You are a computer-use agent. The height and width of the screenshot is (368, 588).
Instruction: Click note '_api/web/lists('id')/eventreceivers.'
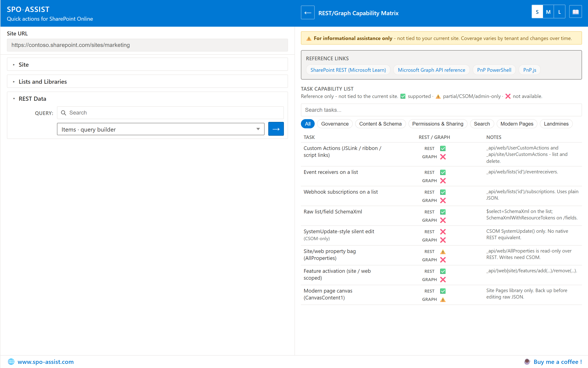[522, 172]
